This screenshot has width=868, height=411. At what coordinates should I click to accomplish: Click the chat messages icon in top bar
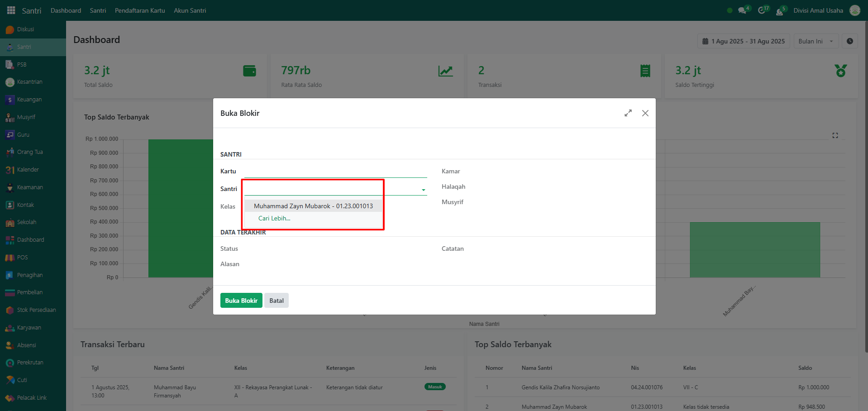tap(742, 10)
